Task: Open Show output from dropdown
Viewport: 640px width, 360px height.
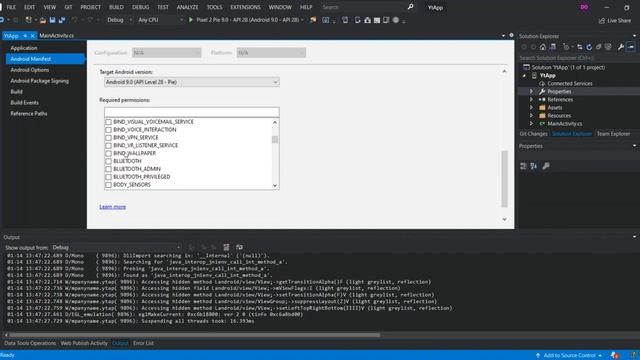Action: tap(116, 247)
